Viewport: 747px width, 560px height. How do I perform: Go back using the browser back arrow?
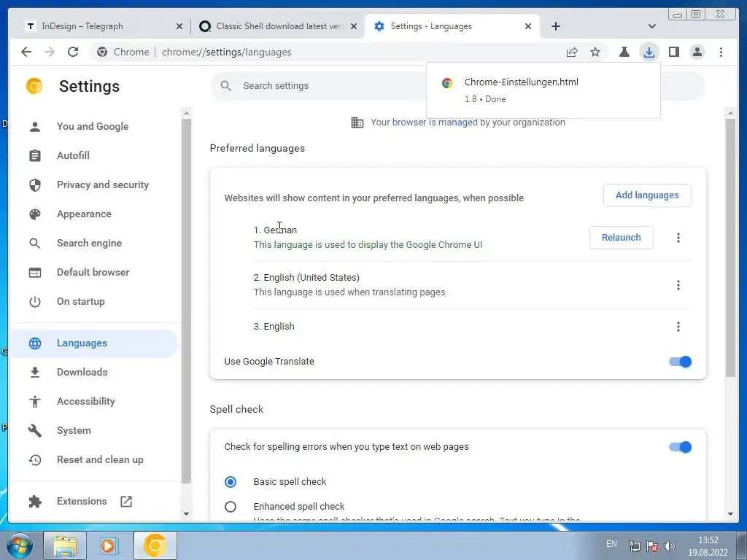(x=26, y=52)
